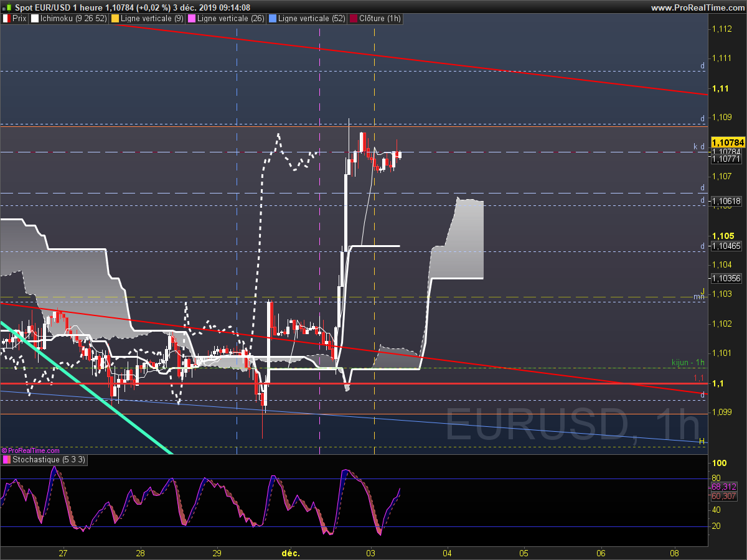Click the price tag 1,10618

(726, 201)
